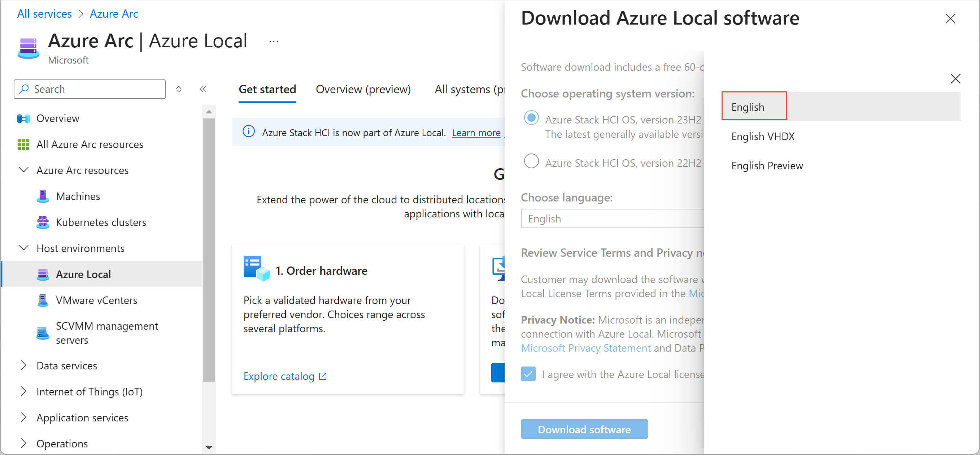Toggle the license agreement checkbox
The image size is (980, 455).
point(528,374)
